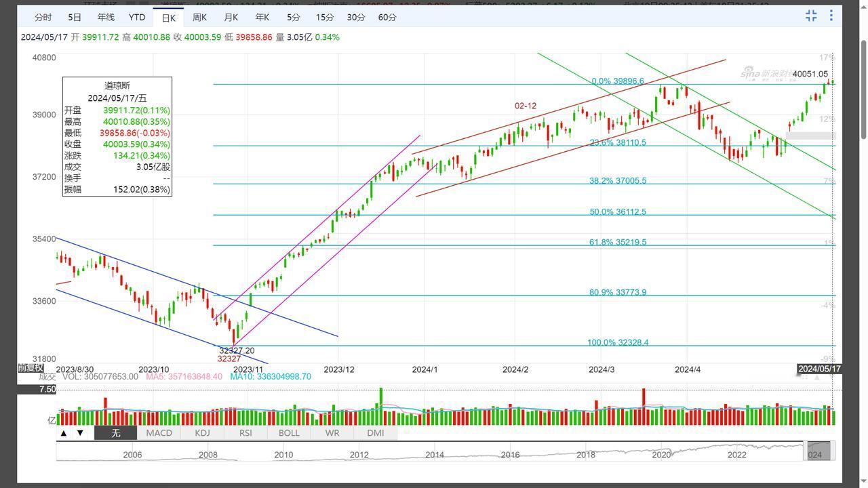
Task: Click the 61.8% 35219.5 Fibonacci label
Action: (x=618, y=242)
